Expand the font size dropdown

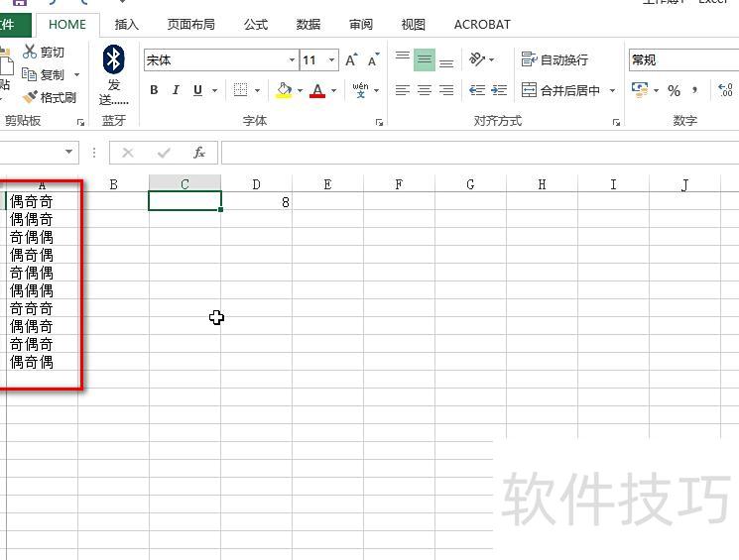(331, 60)
